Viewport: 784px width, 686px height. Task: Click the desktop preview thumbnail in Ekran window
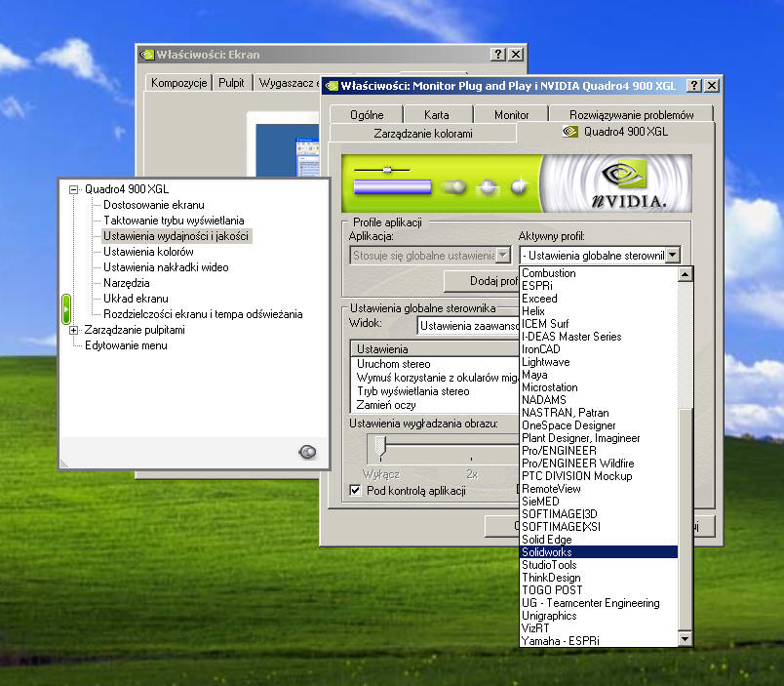[287, 150]
